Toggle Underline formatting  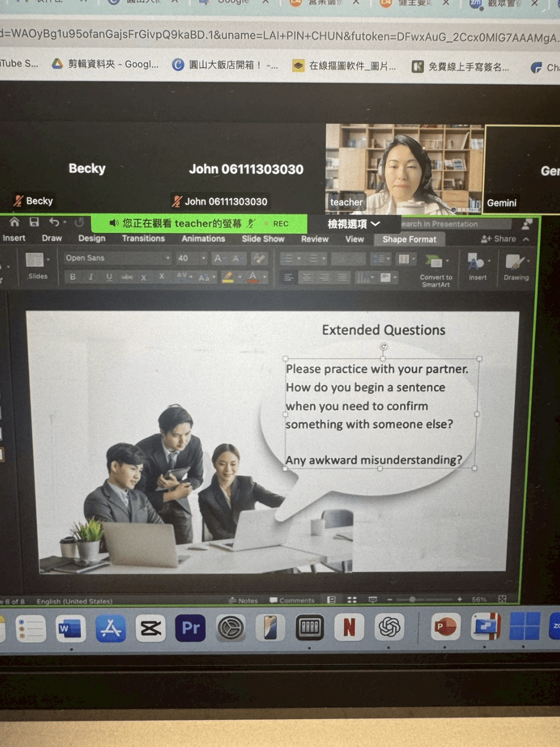point(109,277)
